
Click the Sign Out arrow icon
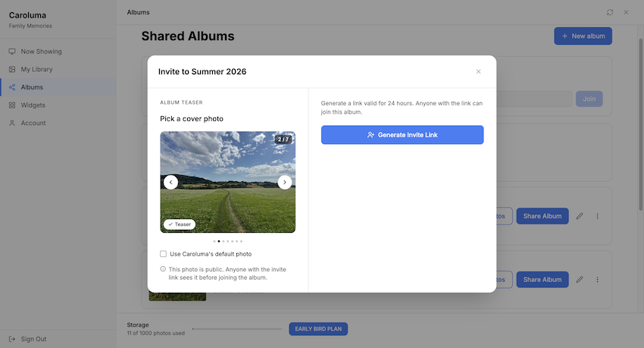point(12,339)
